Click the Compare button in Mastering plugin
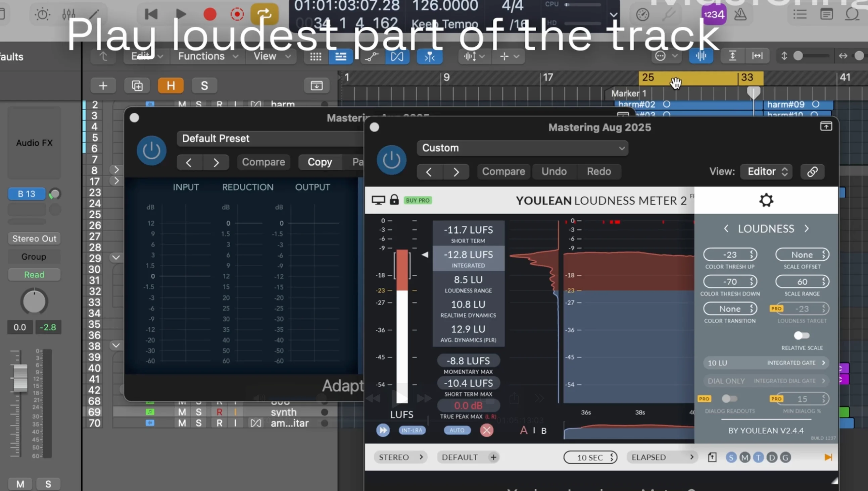The height and width of the screenshot is (491, 868). tap(263, 162)
